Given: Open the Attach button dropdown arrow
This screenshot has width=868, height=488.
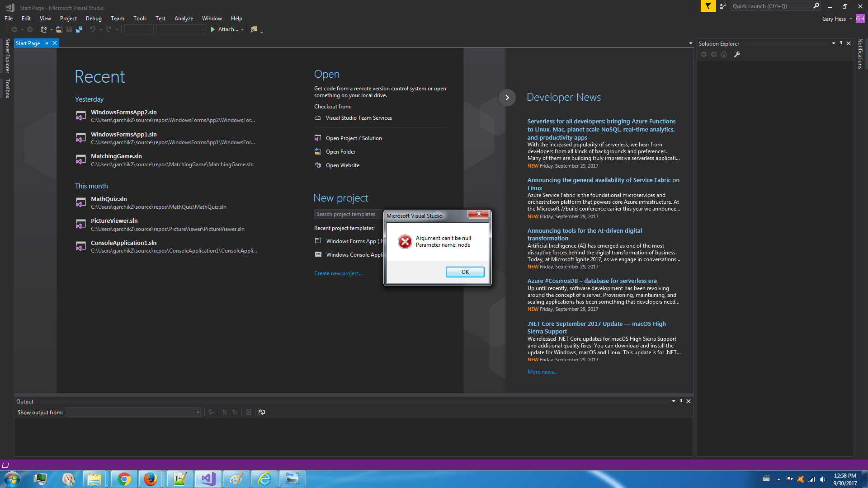Looking at the screenshot, I should (242, 30).
